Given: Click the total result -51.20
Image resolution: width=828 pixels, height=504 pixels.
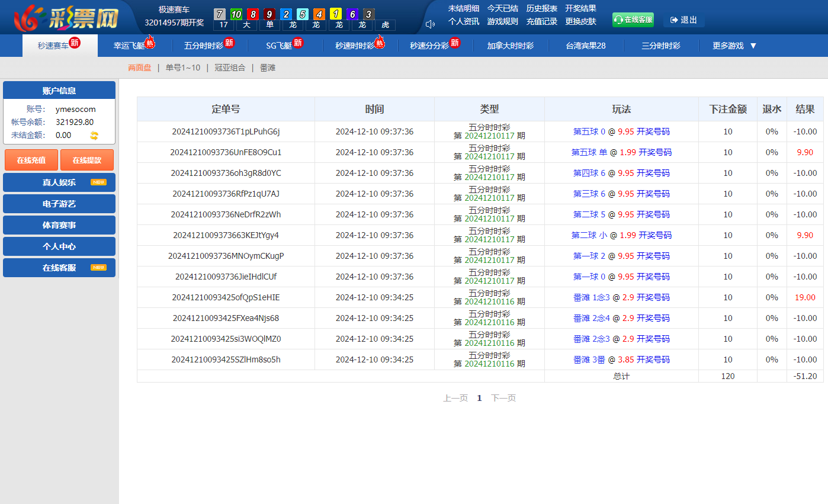Looking at the screenshot, I should pyautogui.click(x=805, y=376).
